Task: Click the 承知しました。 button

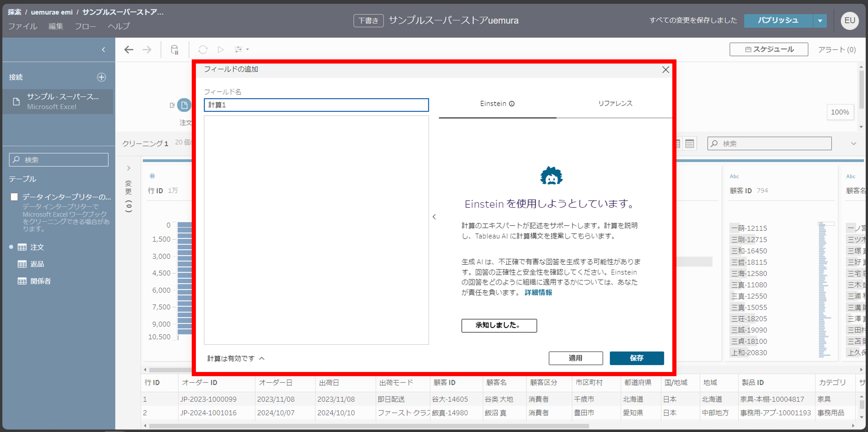Action: (x=499, y=325)
